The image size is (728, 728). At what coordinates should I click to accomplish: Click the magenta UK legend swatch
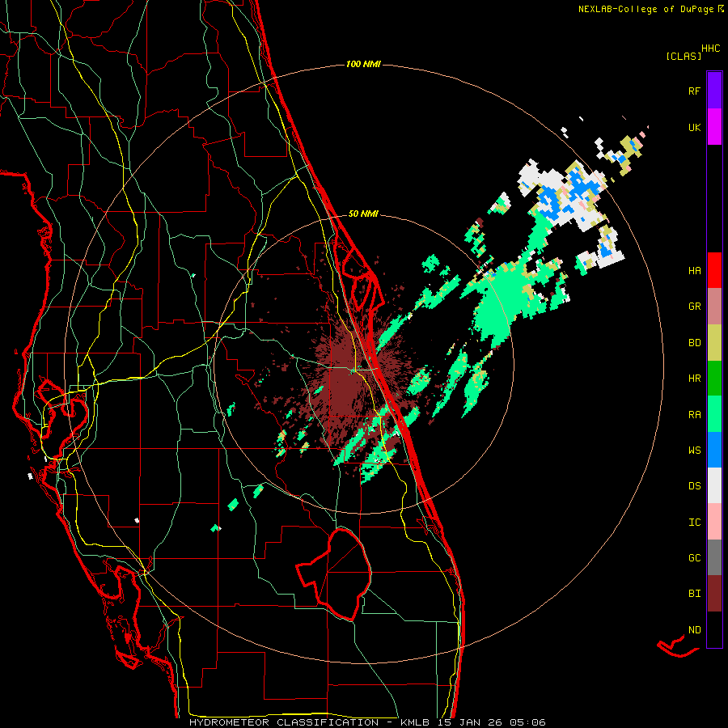pos(714,127)
